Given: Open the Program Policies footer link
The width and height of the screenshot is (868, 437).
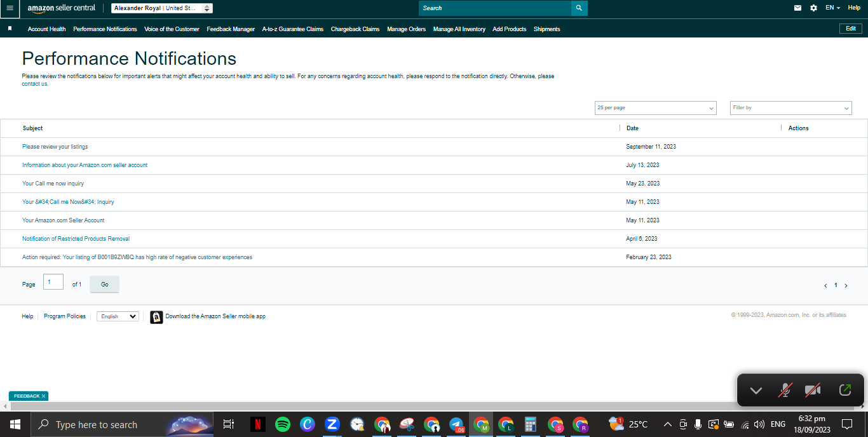Looking at the screenshot, I should point(65,316).
